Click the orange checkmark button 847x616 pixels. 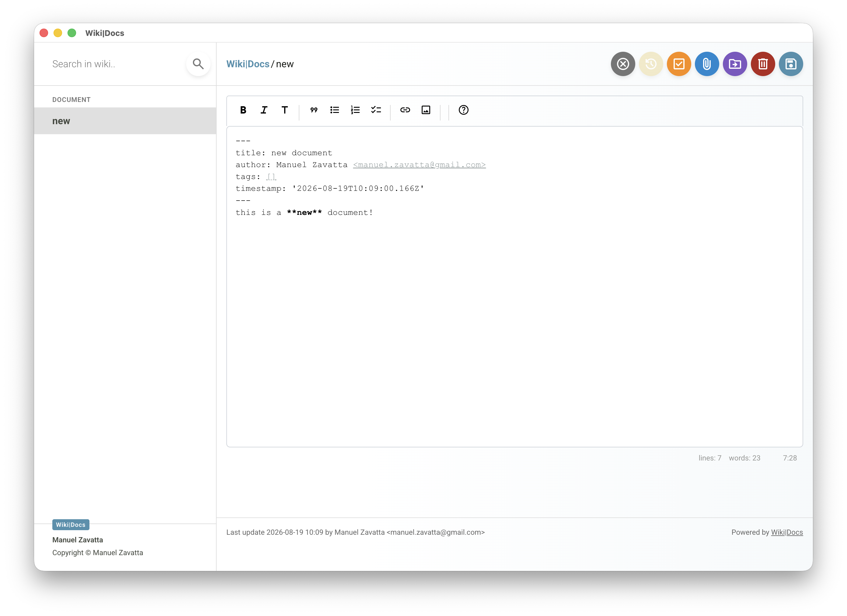coord(679,64)
